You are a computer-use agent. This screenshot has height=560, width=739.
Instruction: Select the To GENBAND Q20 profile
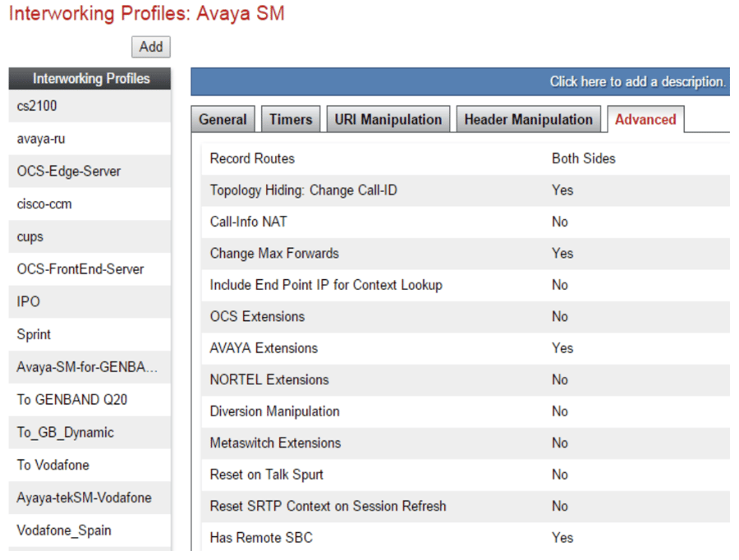coord(90,400)
